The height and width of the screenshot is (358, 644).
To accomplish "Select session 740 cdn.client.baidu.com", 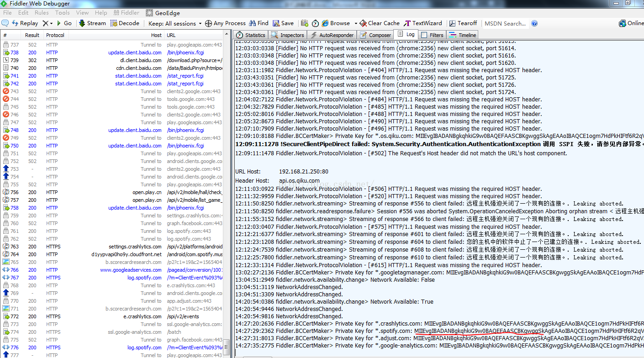I will point(112,68).
